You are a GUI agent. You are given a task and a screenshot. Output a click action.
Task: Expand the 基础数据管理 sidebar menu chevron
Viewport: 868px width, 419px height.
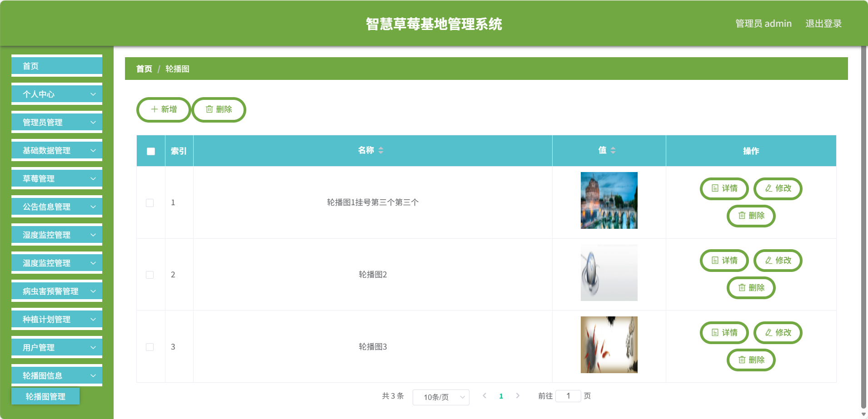click(93, 151)
